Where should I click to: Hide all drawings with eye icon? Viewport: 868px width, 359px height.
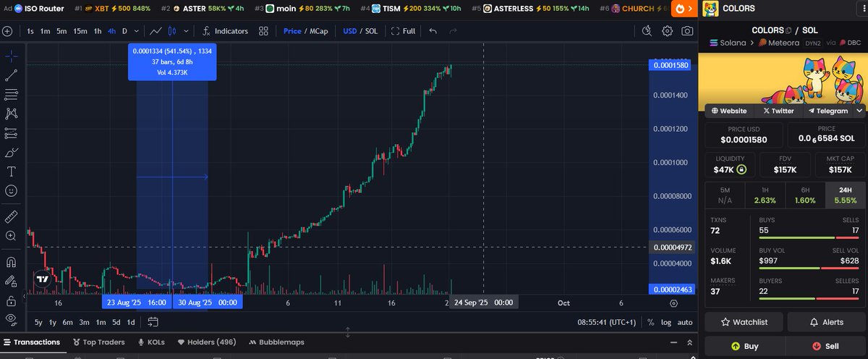click(12, 319)
